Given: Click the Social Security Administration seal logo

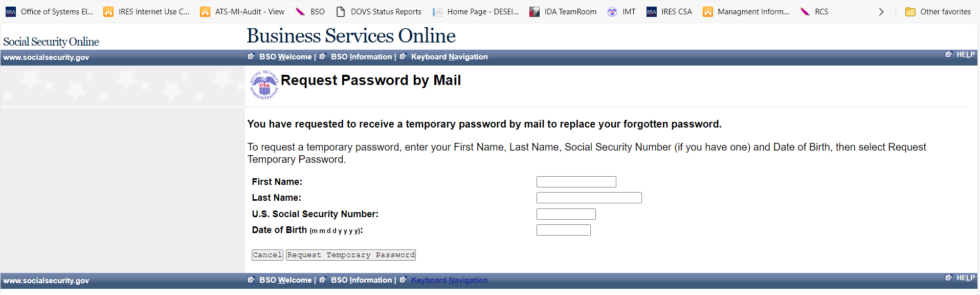Looking at the screenshot, I should pyautogui.click(x=264, y=85).
